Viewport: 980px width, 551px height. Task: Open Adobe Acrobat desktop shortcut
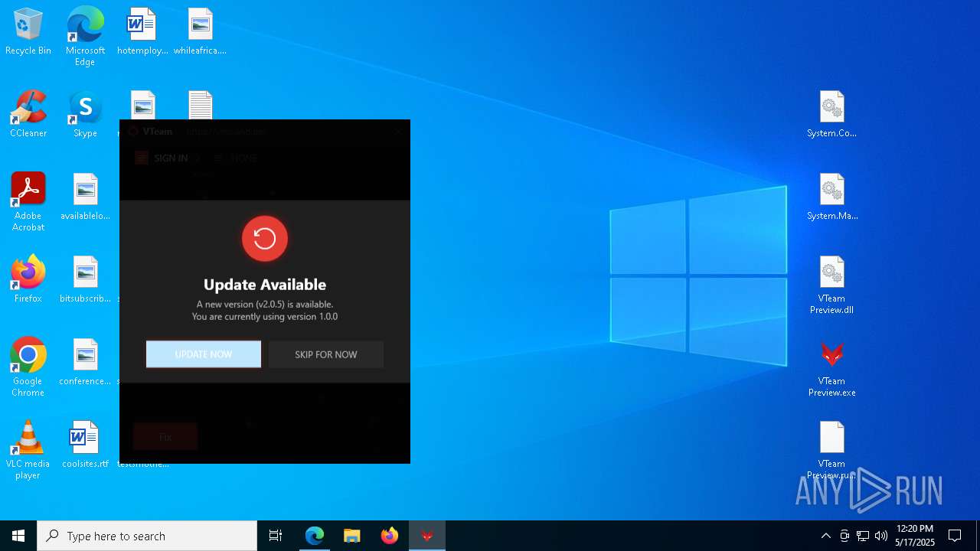[28, 202]
